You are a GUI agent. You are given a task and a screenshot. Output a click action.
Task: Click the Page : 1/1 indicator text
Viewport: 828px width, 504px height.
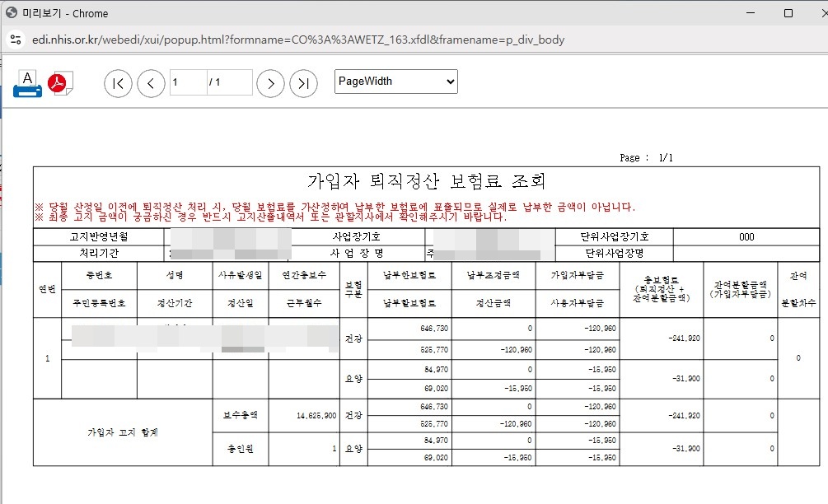(x=646, y=157)
